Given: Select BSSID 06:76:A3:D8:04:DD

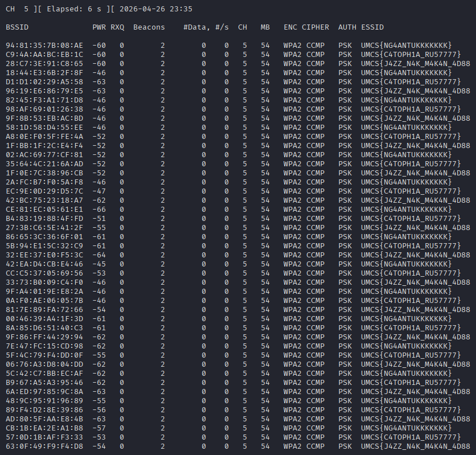Looking at the screenshot, I should pos(44,364).
